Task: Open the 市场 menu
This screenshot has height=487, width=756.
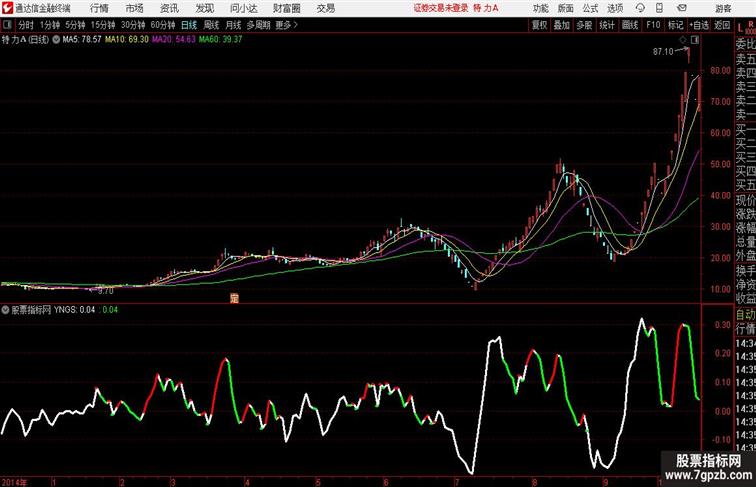Action: 134,8
